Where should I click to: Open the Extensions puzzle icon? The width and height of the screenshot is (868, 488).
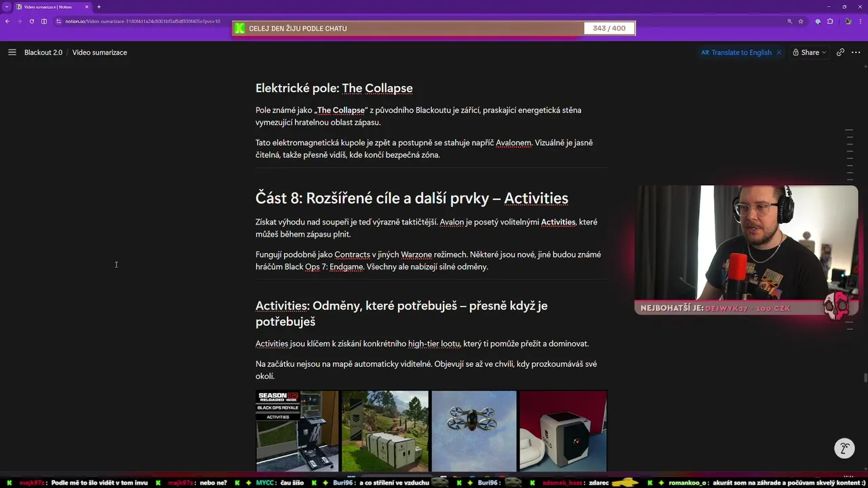click(830, 21)
